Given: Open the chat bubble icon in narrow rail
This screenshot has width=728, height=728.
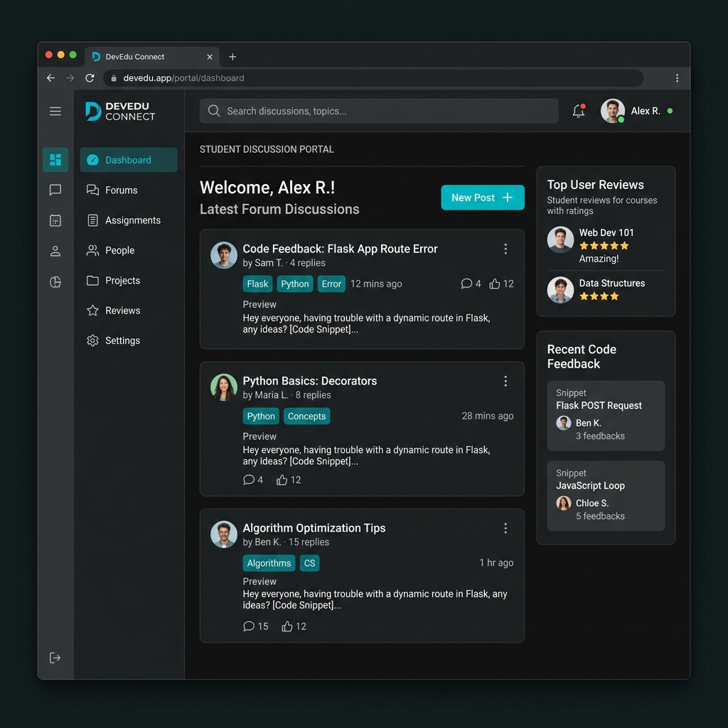Looking at the screenshot, I should pos(55,190).
